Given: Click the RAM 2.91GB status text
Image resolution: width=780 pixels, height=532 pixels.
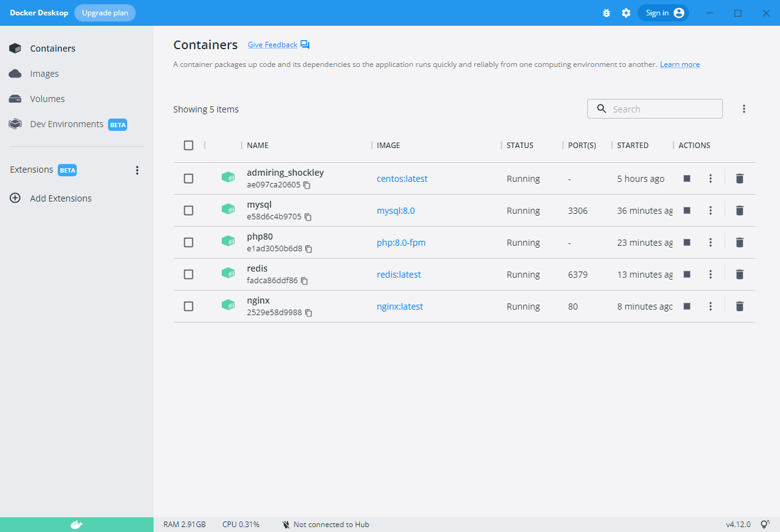Looking at the screenshot, I should click(x=185, y=525).
